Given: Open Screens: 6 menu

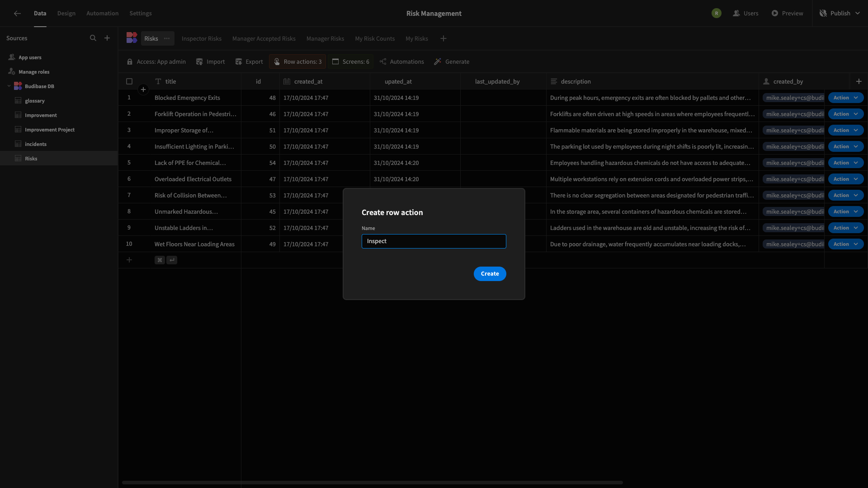Looking at the screenshot, I should pyautogui.click(x=351, y=62).
